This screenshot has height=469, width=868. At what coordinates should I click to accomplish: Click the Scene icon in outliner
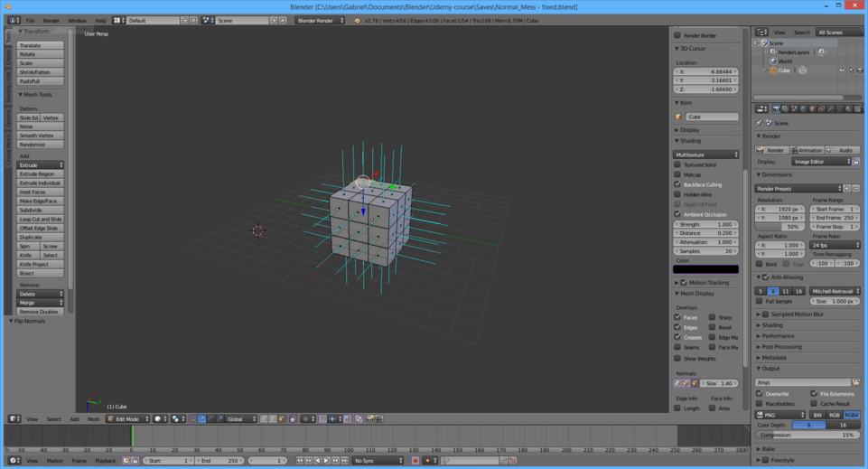pos(764,42)
